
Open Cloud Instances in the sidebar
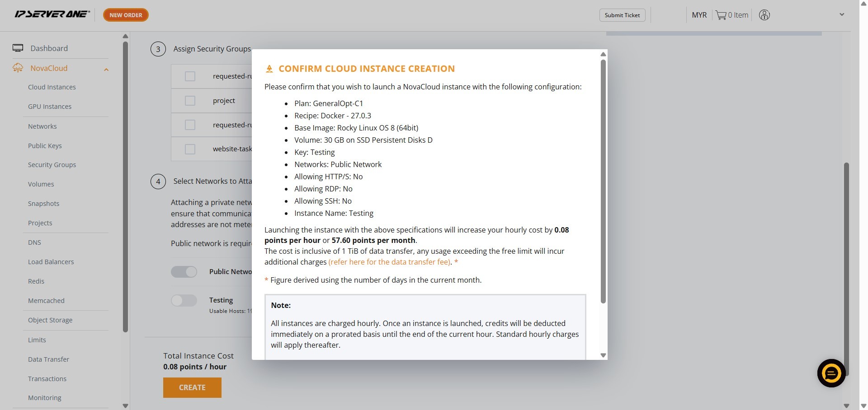click(x=52, y=87)
